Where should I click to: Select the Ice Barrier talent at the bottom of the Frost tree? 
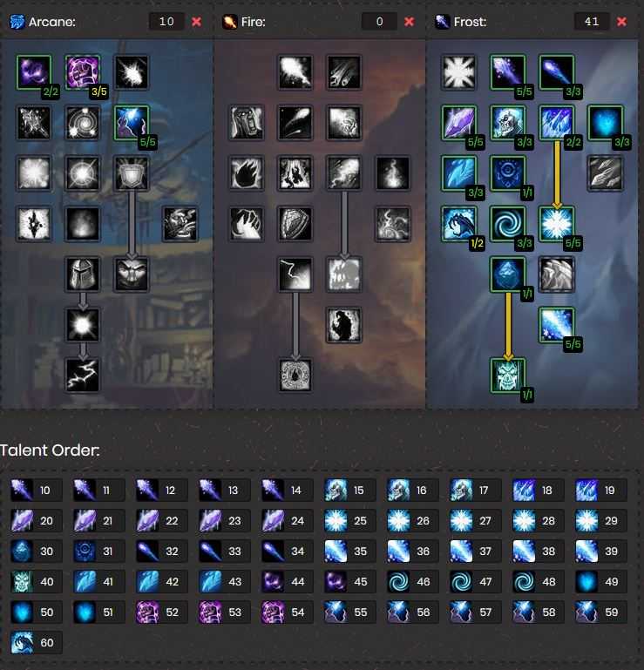tap(507, 375)
